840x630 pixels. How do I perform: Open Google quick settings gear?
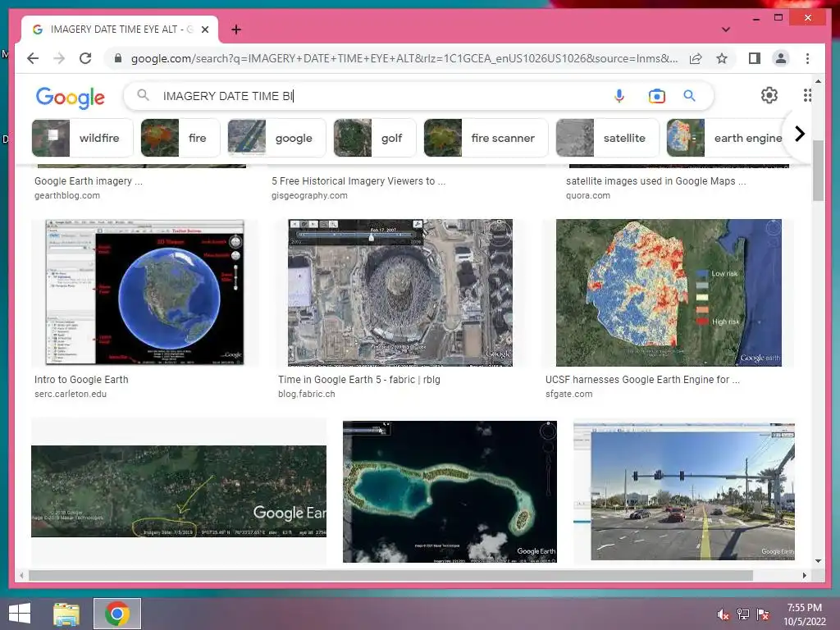tap(769, 95)
